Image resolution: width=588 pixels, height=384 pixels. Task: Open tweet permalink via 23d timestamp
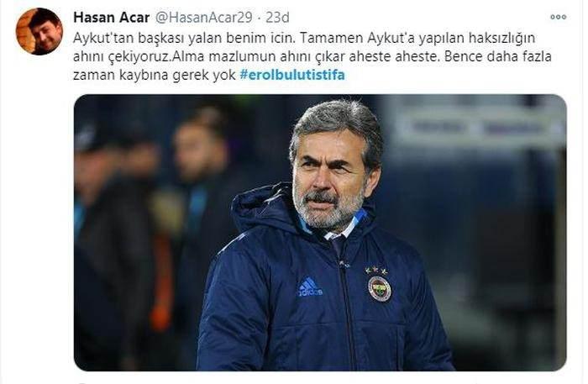coord(277,18)
